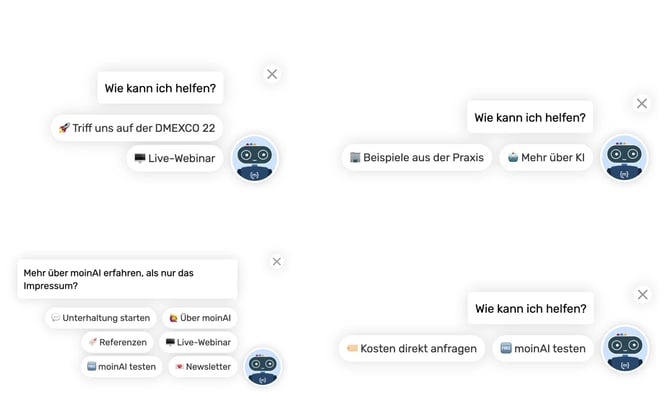Dismiss the Mehr über KI chat widget
Screen dimensions: 670x405
pos(642,103)
